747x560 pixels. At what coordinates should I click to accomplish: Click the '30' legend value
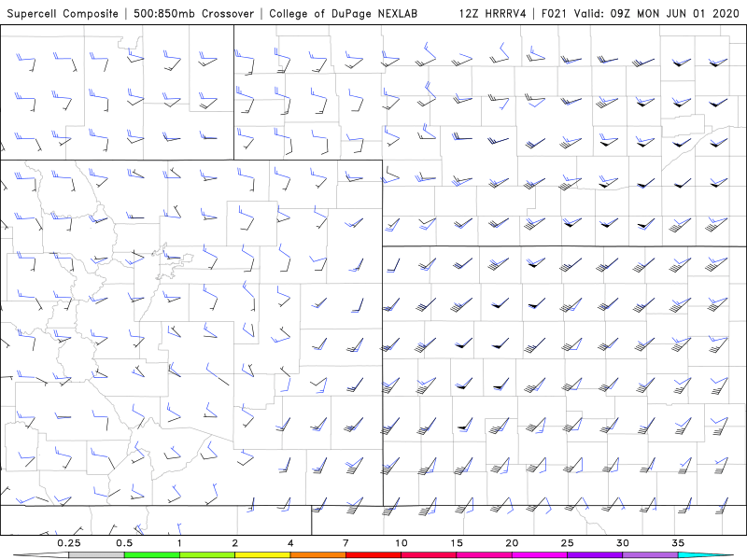pyautogui.click(x=623, y=543)
